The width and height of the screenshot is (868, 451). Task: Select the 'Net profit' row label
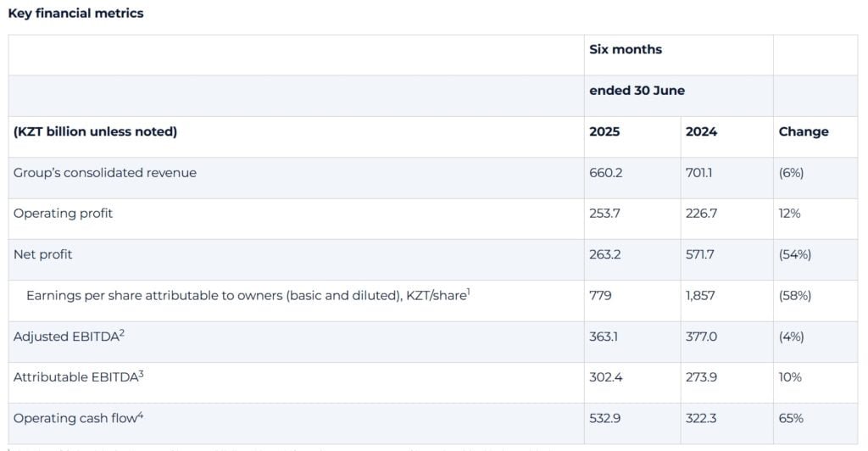[x=42, y=255]
